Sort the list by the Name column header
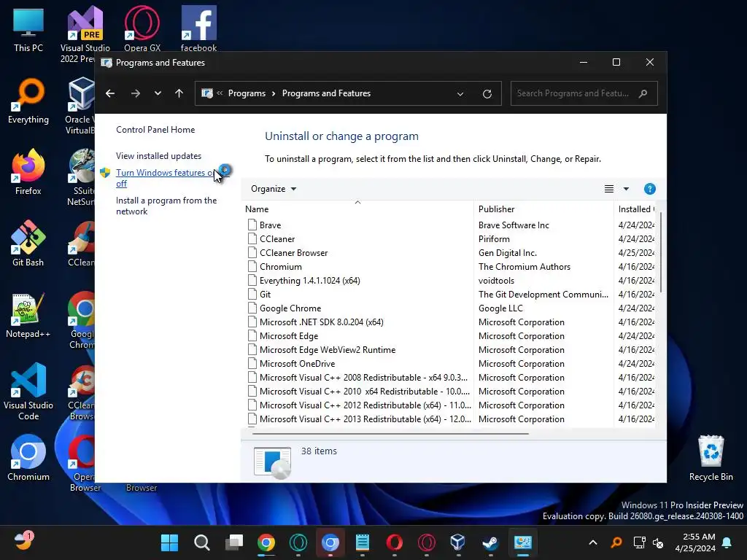747x560 pixels. pyautogui.click(x=357, y=209)
